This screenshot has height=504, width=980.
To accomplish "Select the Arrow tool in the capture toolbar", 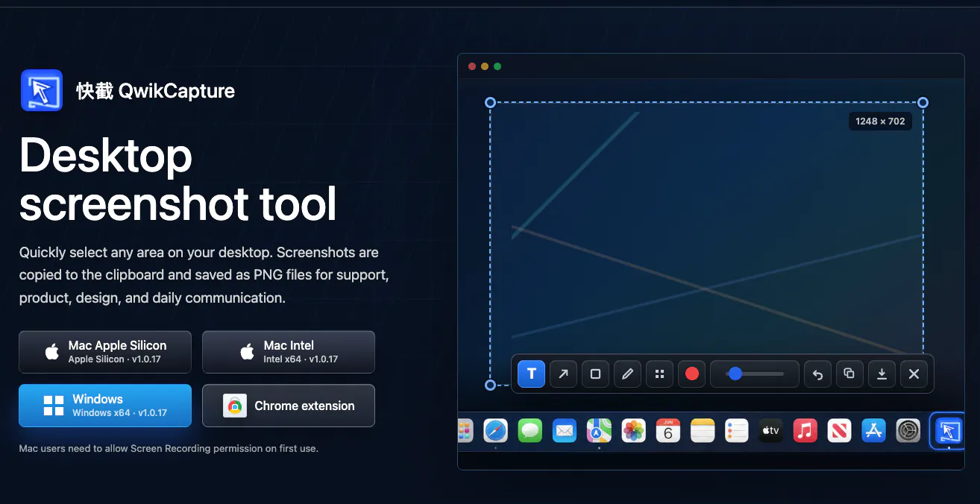I will [x=563, y=374].
